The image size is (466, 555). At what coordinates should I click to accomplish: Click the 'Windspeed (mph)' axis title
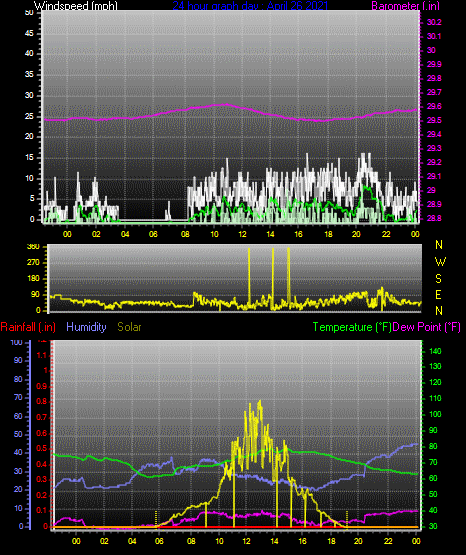pos(76,5)
